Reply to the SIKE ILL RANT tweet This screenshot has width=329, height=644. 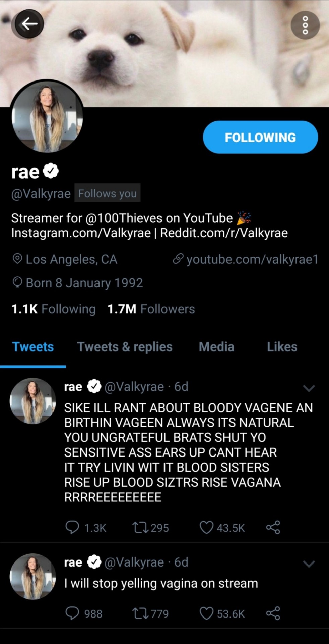[72, 528]
